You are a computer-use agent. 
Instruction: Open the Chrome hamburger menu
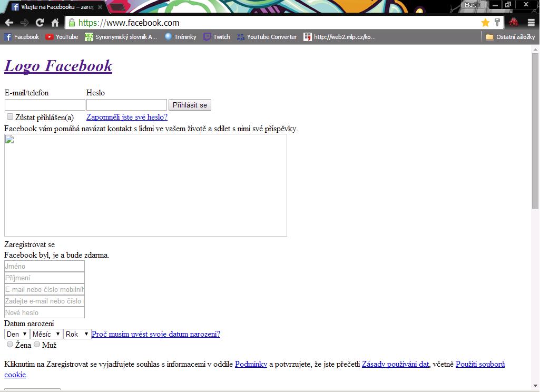(x=531, y=23)
